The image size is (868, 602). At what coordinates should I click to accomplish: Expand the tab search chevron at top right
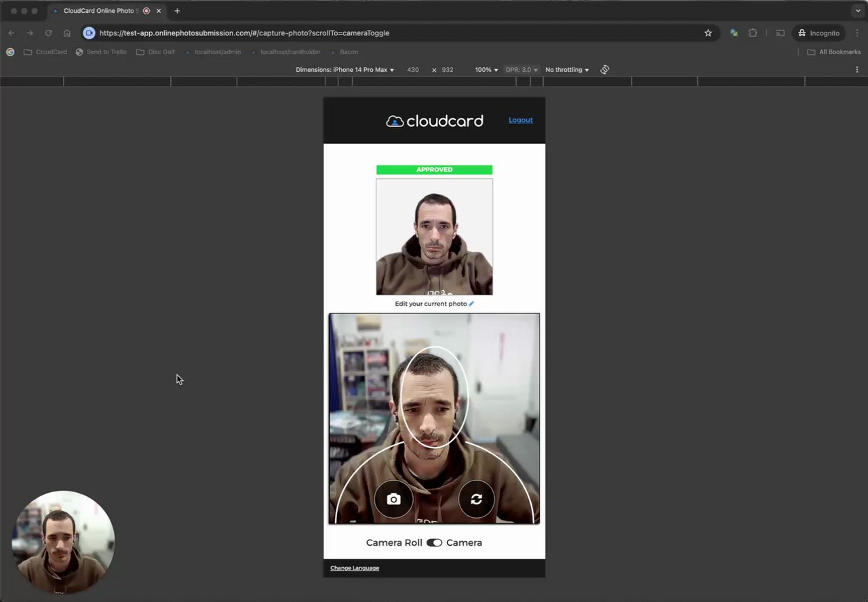tap(857, 11)
